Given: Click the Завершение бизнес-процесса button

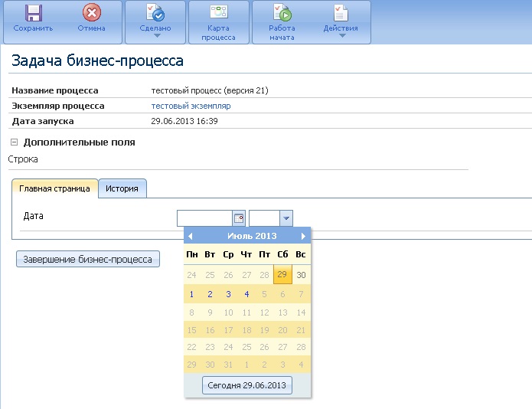Looking at the screenshot, I should tap(88, 259).
